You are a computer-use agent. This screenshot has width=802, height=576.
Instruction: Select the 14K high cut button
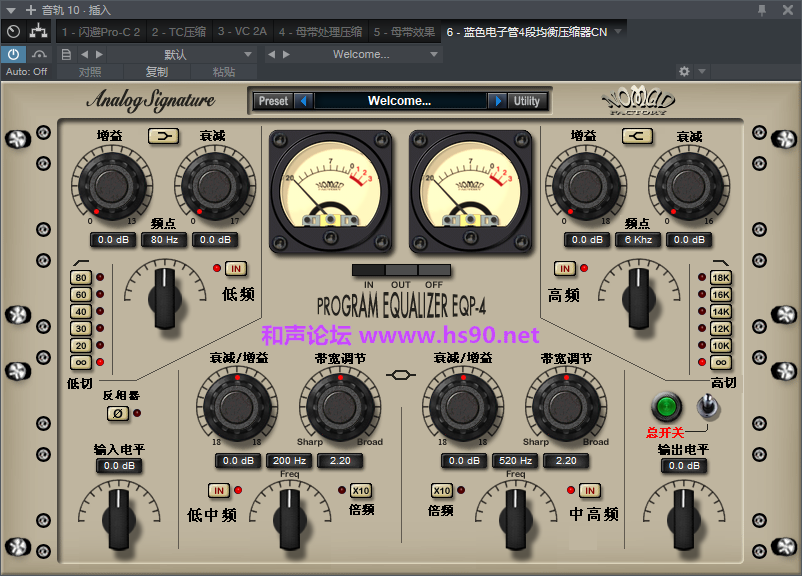tap(721, 312)
